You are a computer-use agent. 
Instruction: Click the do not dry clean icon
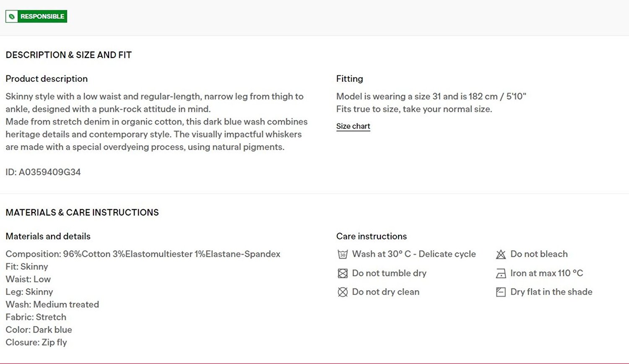343,292
